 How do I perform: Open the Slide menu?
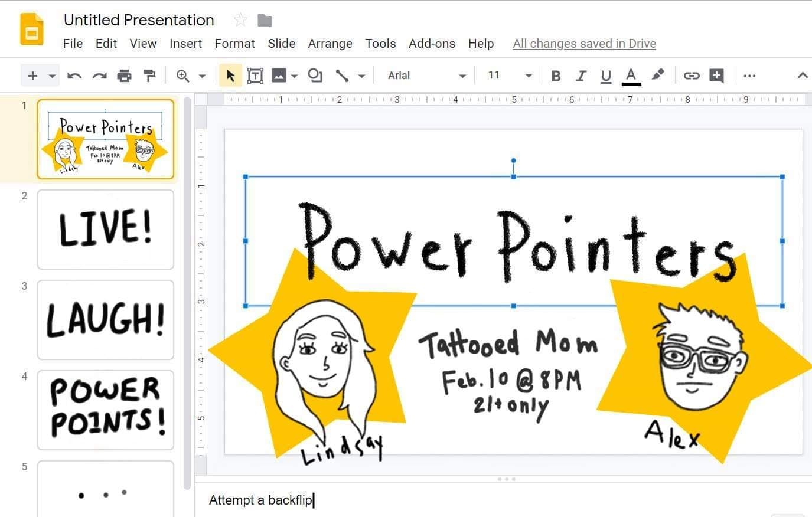pos(281,44)
